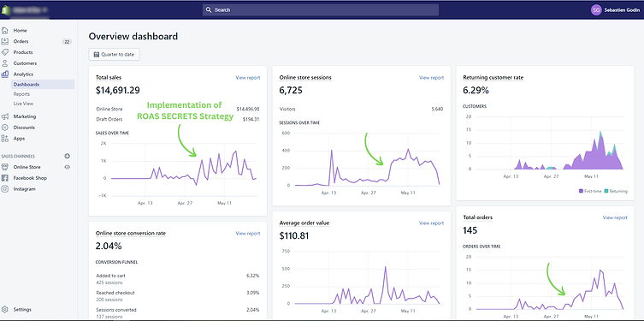Toggle the Online Store eye icon
Image resolution: width=644 pixels, height=321 pixels.
(68, 167)
